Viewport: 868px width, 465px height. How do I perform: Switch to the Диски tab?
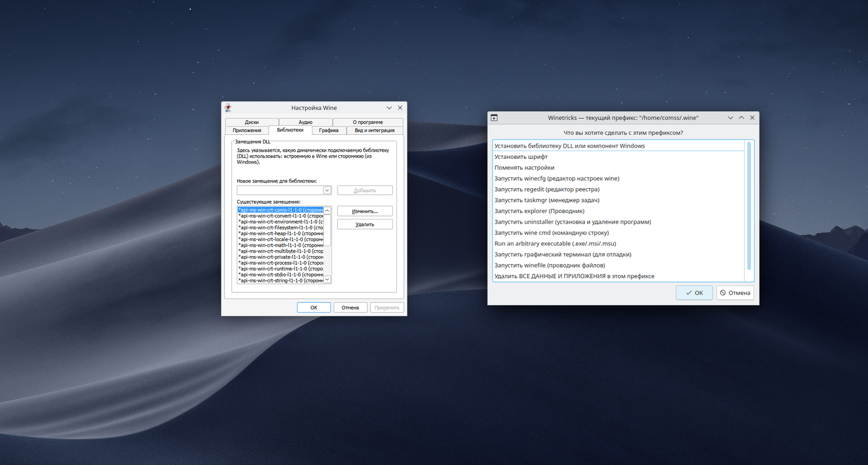pos(252,122)
